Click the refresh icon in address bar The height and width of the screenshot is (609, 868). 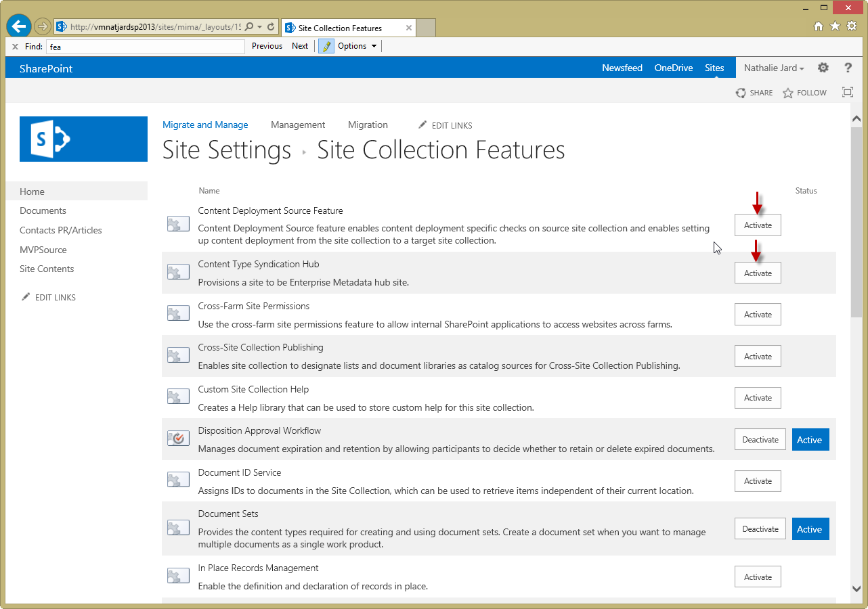[271, 27]
